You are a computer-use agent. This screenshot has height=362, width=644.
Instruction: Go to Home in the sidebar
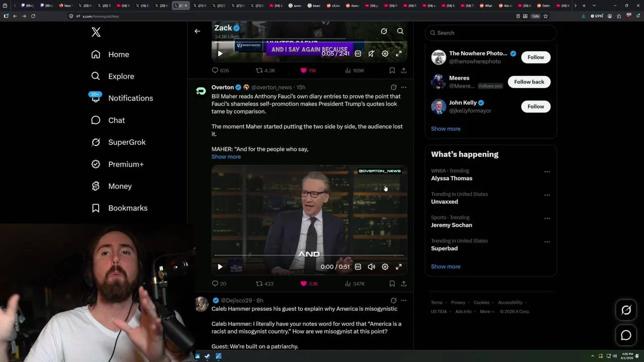click(x=110, y=54)
